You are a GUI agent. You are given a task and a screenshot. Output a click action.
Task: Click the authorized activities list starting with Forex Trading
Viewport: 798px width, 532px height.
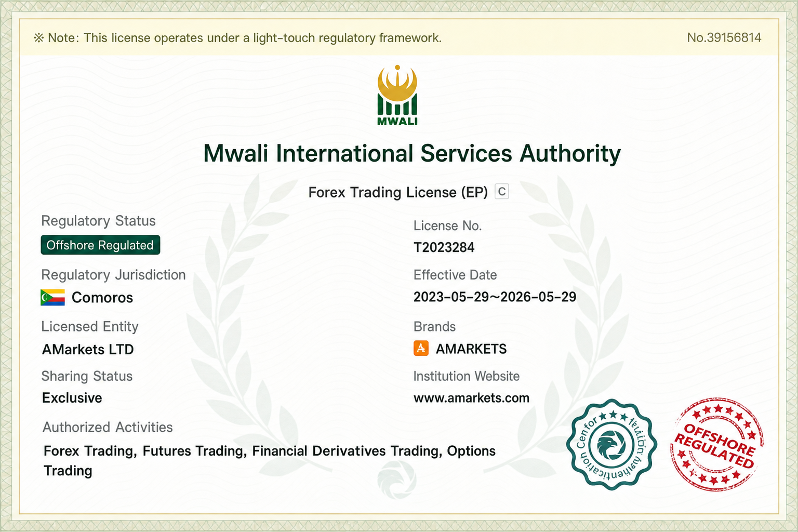[270, 461]
